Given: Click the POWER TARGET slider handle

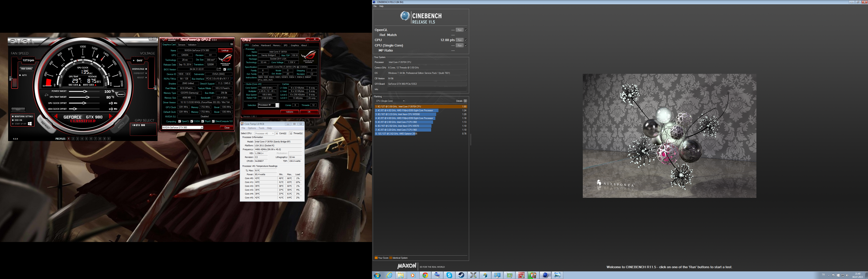Looking at the screenshot, I should 85,91.
